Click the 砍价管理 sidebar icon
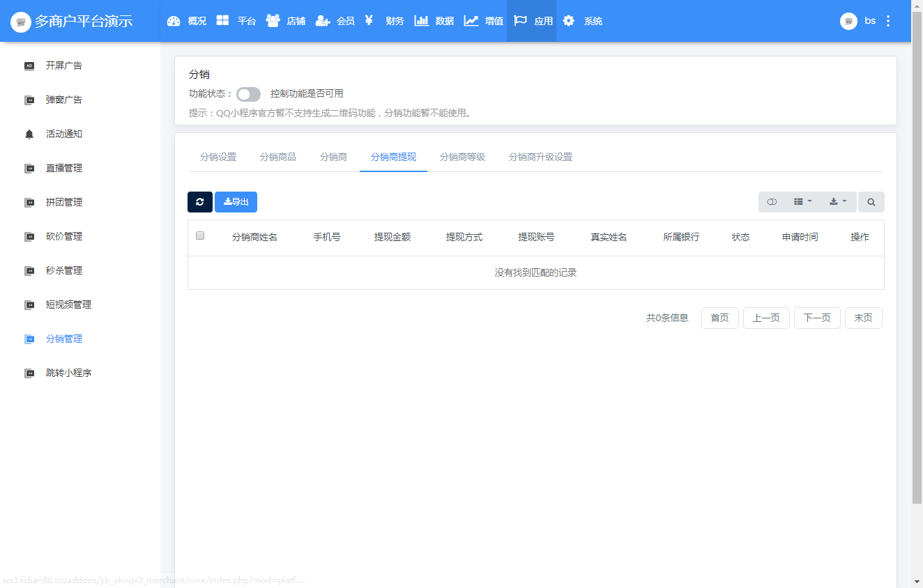Screen dimensions: 923x588 pos(29,236)
